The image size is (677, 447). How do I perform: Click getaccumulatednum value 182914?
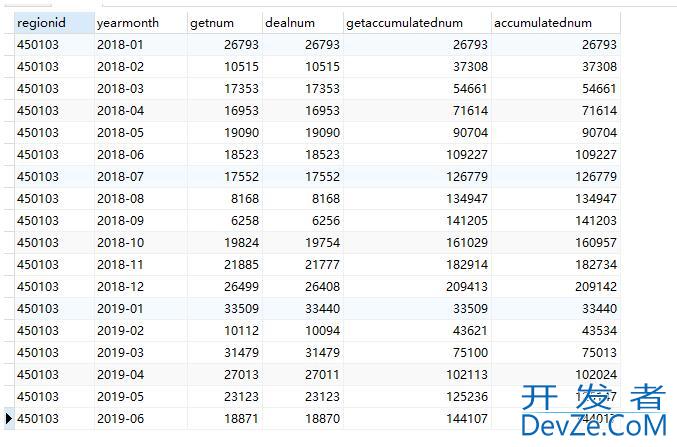point(417,265)
